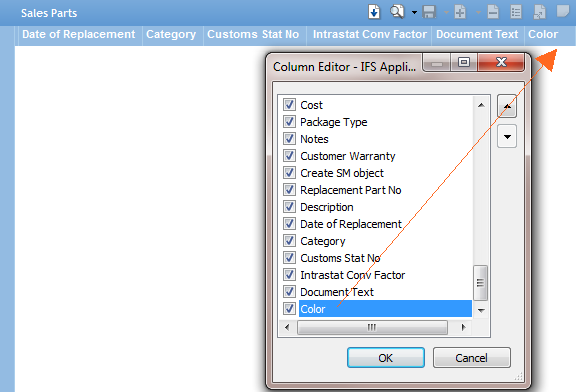
Task: Select the Cost entry in the list
Action: point(312,105)
